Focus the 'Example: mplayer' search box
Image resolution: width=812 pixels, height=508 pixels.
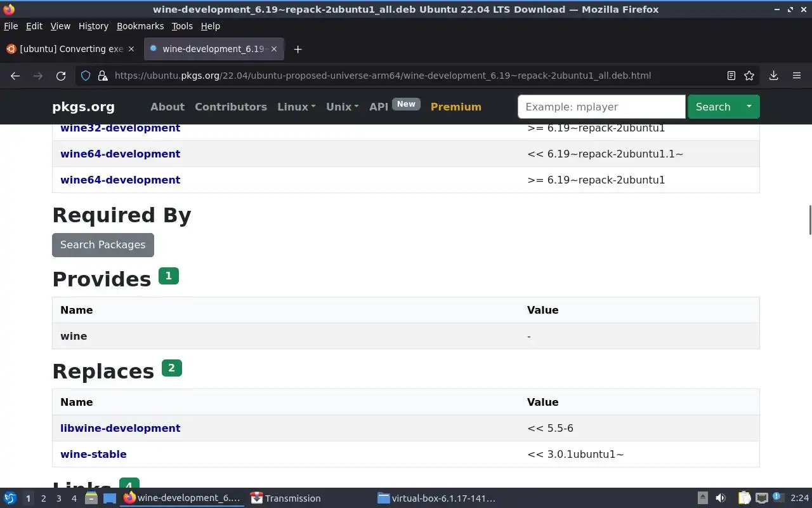point(601,107)
